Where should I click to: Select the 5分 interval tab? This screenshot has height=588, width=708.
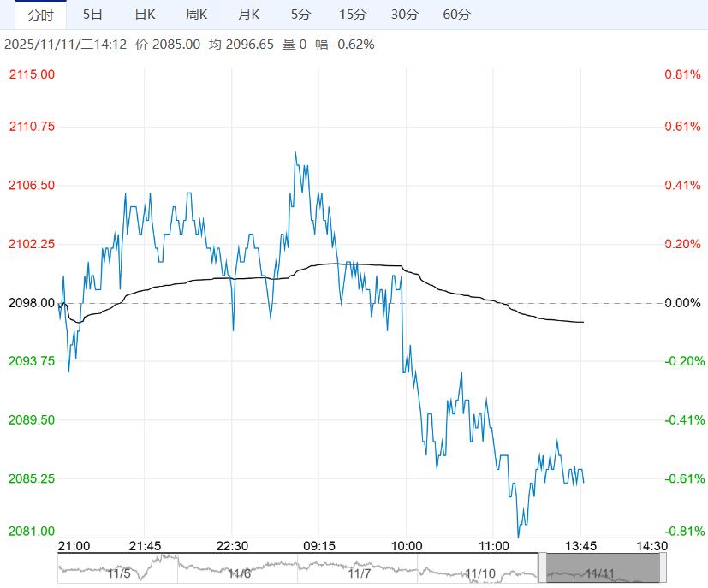tap(300, 15)
